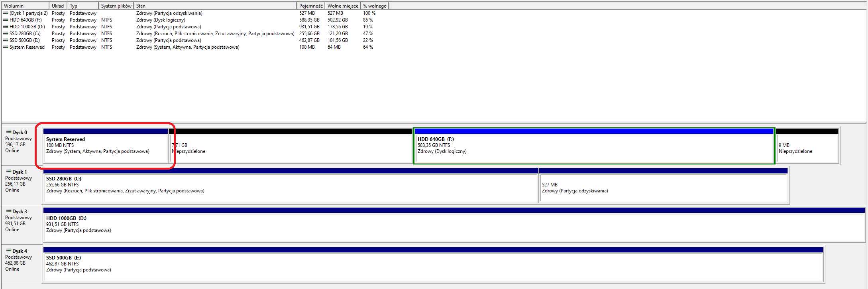Sort by the Pojemność column header
This screenshot has height=289, width=868.
pos(311,6)
